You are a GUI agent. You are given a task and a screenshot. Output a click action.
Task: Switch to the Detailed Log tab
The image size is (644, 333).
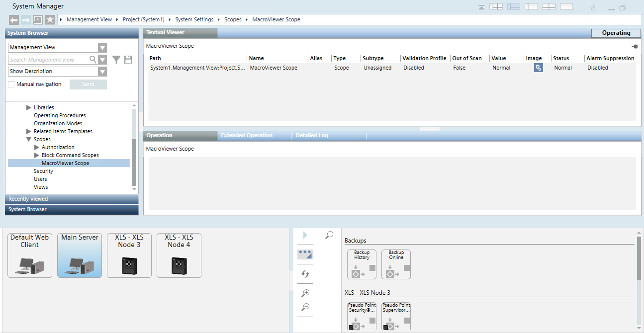311,135
